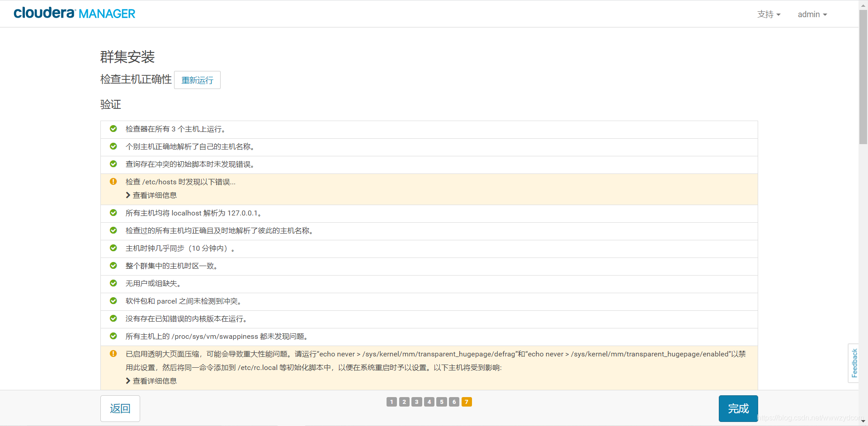The width and height of the screenshot is (868, 426).
Task: Click green check icon for 查询存在冲突的初始脚本
Action: [113, 164]
